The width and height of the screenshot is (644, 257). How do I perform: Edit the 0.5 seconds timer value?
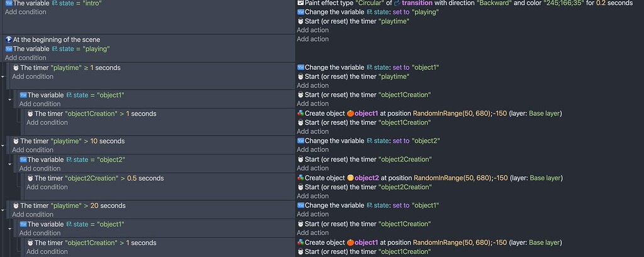(x=132, y=178)
